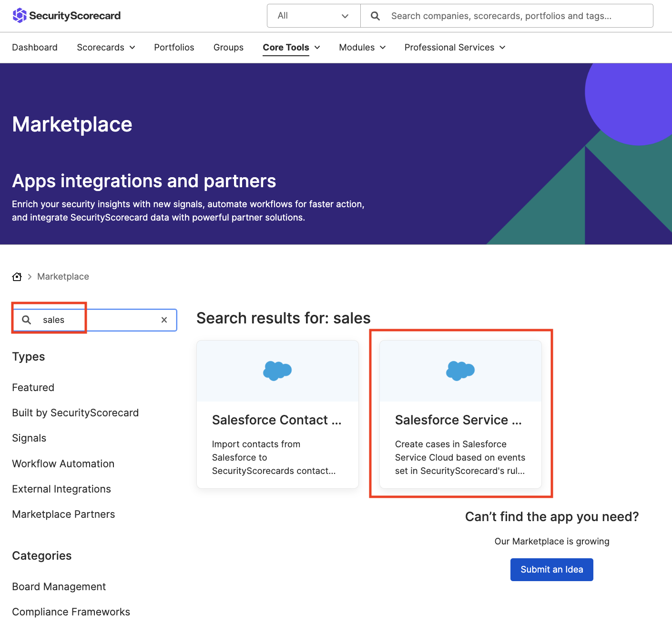Click the Salesforce Contact cloud icon
Image resolution: width=672 pixels, height=624 pixels.
[x=277, y=371]
